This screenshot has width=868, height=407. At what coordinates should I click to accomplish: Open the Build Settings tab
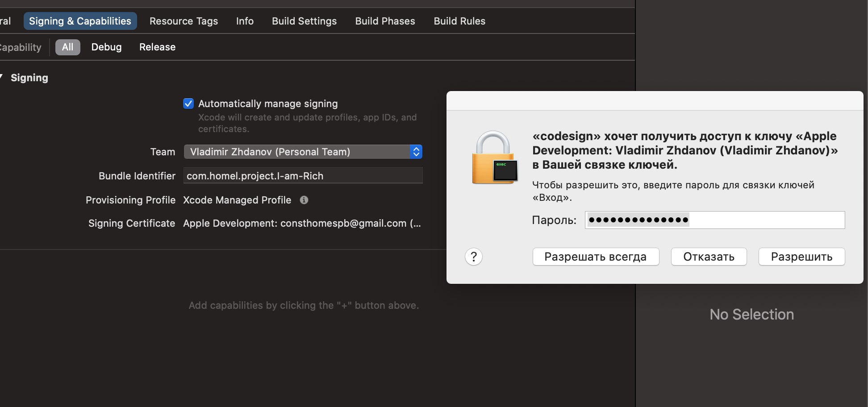[304, 21]
